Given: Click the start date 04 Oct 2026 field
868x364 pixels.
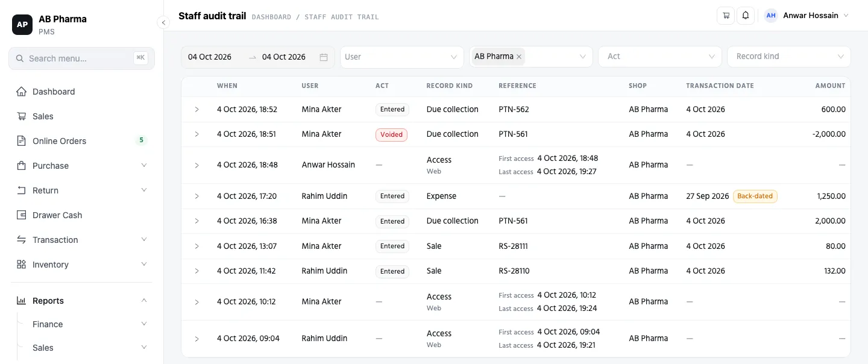Looking at the screenshot, I should point(210,57).
